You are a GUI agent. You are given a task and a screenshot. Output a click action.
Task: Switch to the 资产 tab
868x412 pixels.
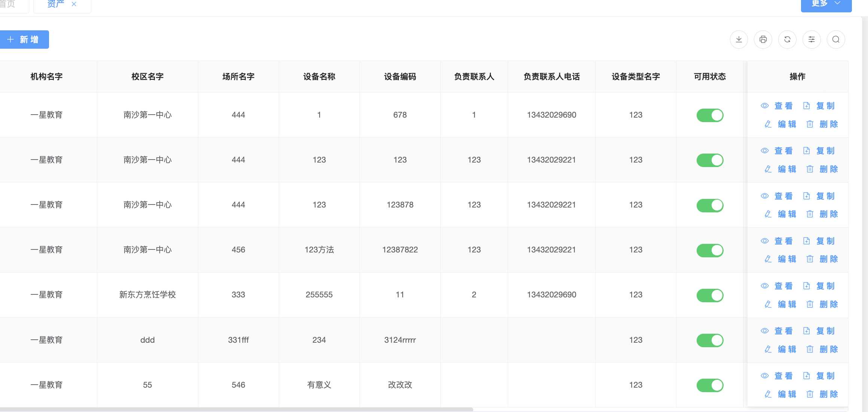56,4
